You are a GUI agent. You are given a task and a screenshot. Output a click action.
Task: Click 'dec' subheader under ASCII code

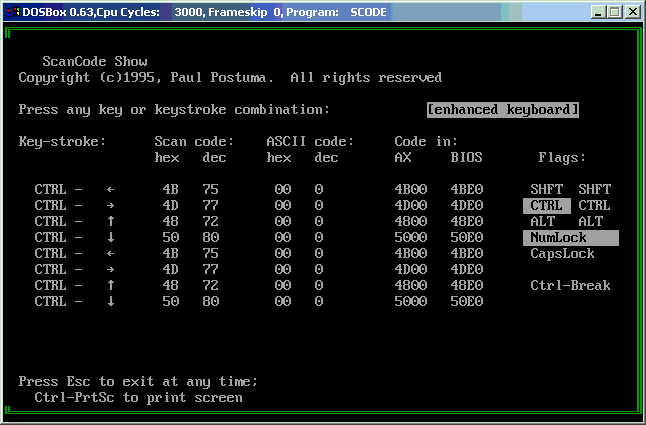pos(326,158)
